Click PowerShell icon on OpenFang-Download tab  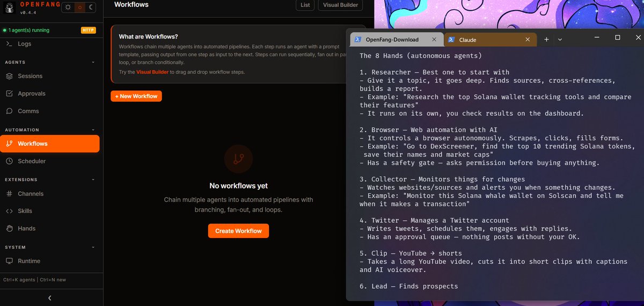pyautogui.click(x=357, y=40)
